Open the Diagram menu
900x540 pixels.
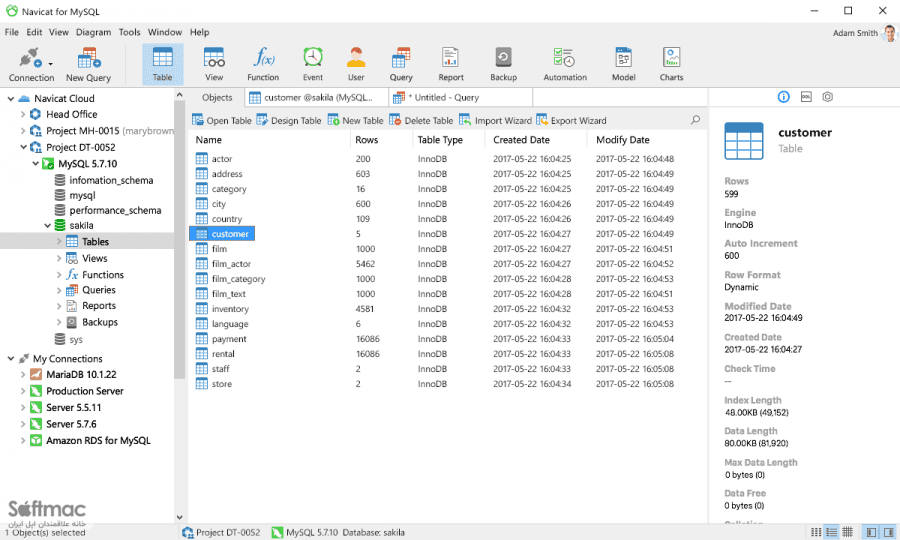coord(94,32)
